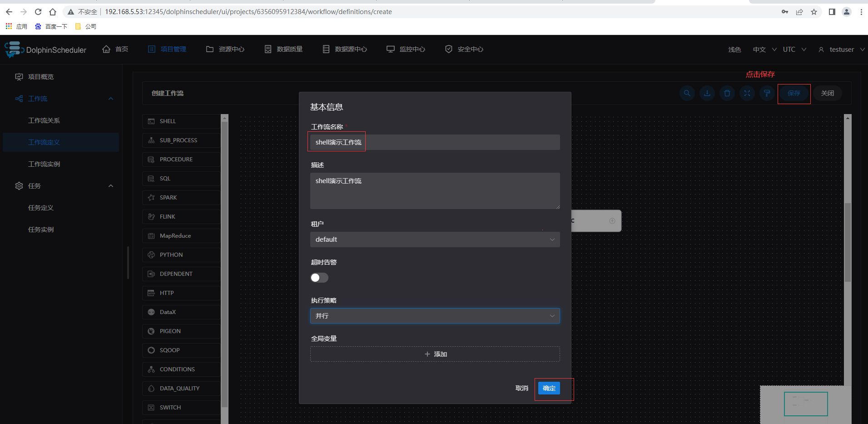
Task: Open 项目管理 in top navigation
Action: (x=167, y=49)
